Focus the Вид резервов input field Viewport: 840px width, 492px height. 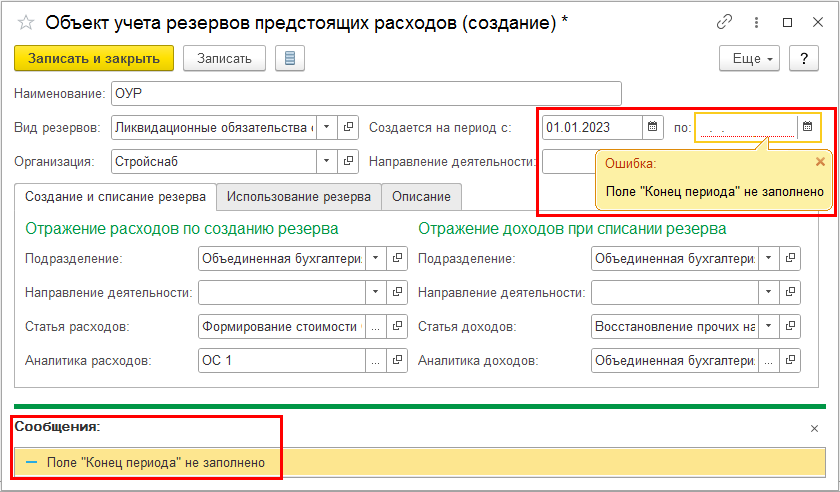(x=214, y=127)
